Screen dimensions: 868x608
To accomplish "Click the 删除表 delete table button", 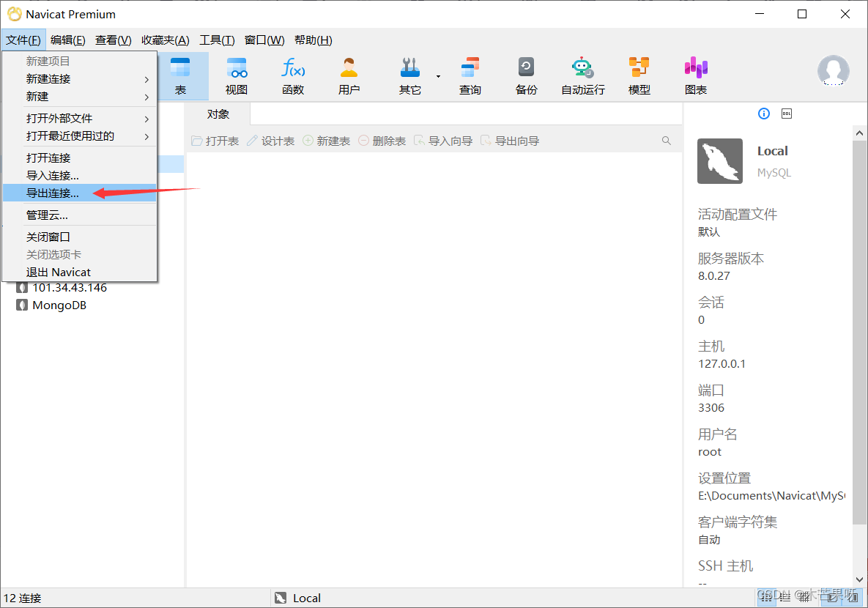I will 382,141.
